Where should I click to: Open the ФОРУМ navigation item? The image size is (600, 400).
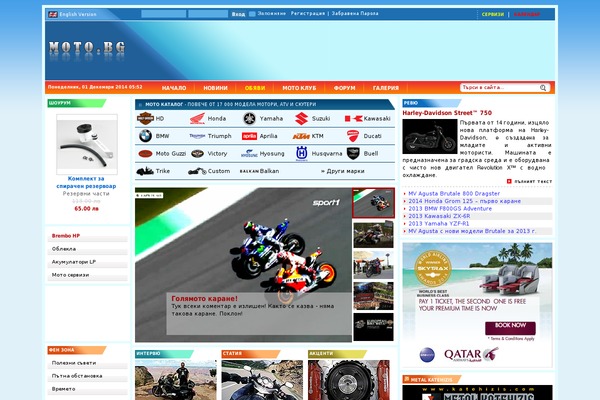click(344, 88)
